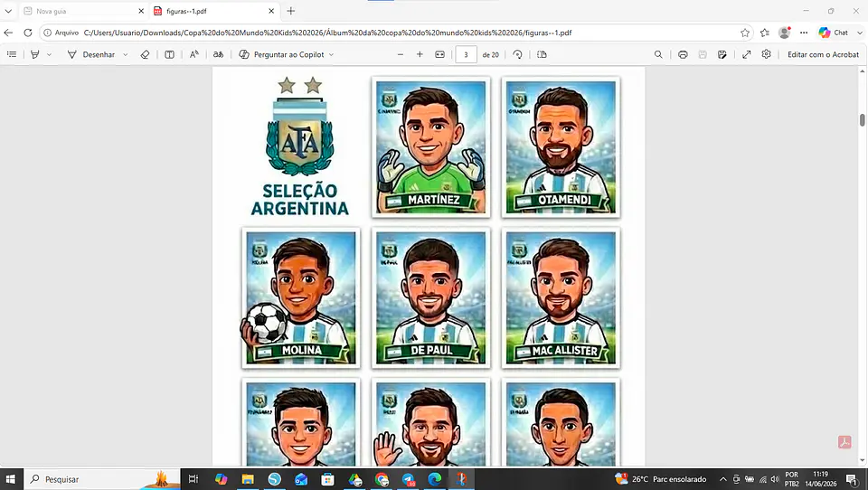Refresh the current page
This screenshot has width=868, height=490.
28,33
